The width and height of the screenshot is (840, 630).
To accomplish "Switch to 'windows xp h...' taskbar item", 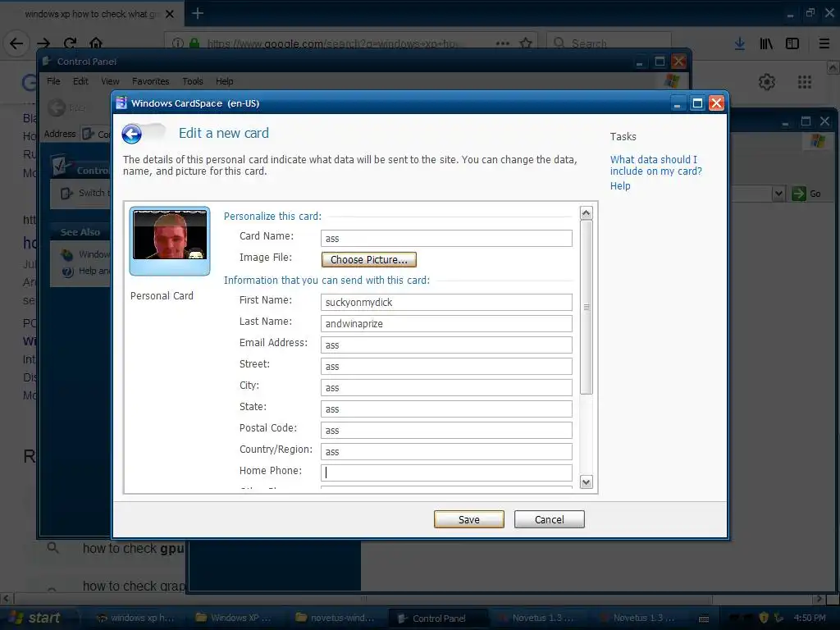I will (135, 618).
